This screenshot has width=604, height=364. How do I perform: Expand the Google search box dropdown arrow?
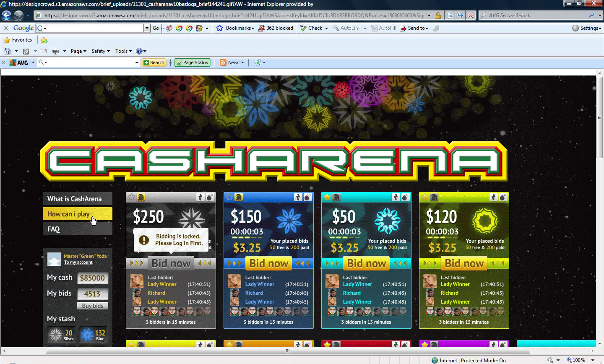coord(146,28)
